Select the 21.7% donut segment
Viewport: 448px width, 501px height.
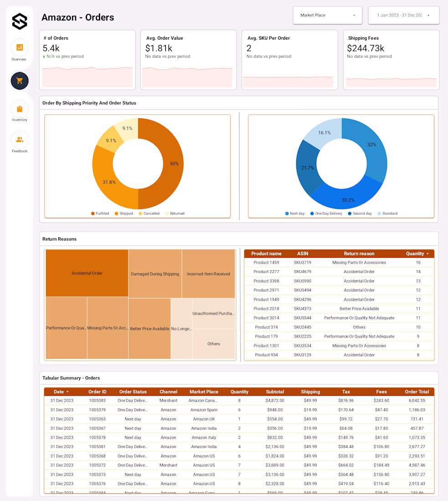pyautogui.click(x=306, y=168)
